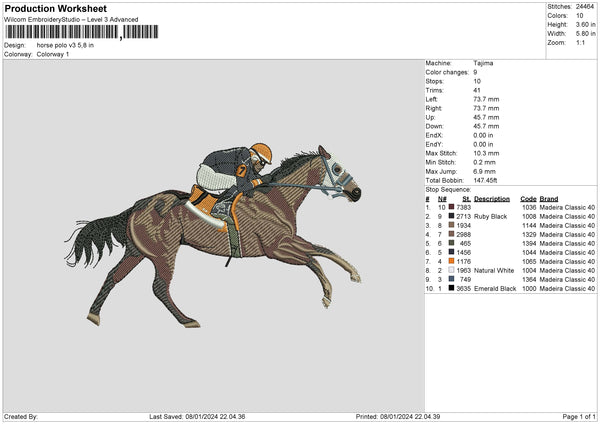Click the steel blue swatch in row 9

(x=452, y=279)
